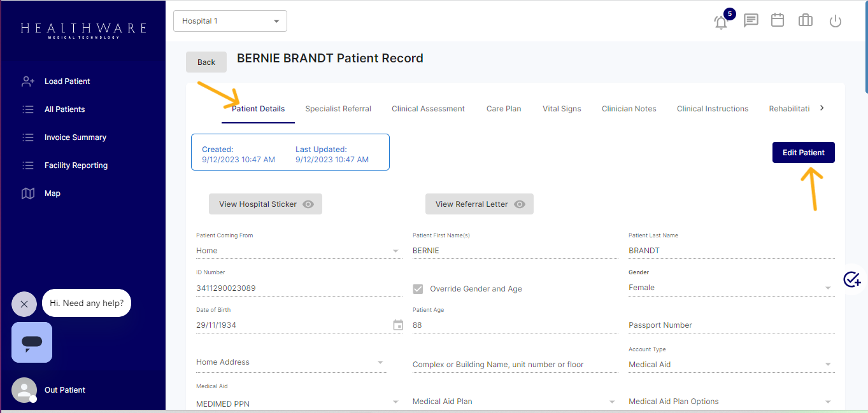Open the chatbot bubble icon
The image size is (868, 413).
(x=32, y=342)
